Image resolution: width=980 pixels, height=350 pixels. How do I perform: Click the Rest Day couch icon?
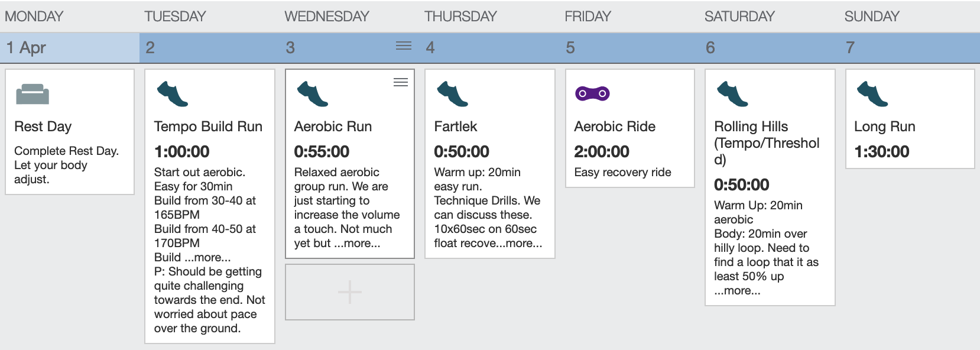[33, 94]
